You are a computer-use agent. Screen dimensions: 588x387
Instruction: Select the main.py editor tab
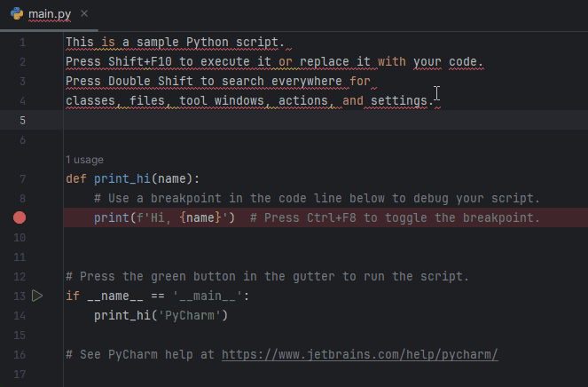tap(50, 14)
